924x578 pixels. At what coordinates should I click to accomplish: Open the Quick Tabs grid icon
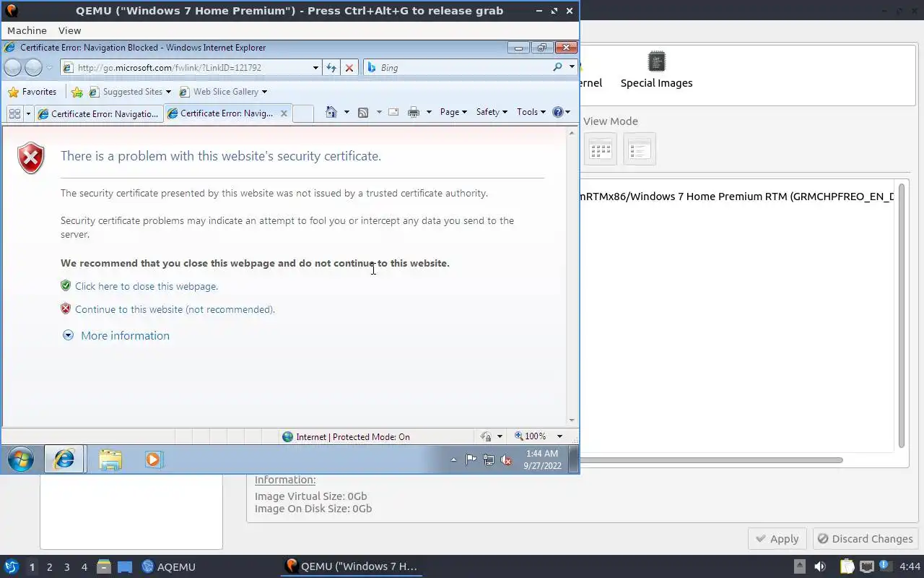pyautogui.click(x=14, y=113)
